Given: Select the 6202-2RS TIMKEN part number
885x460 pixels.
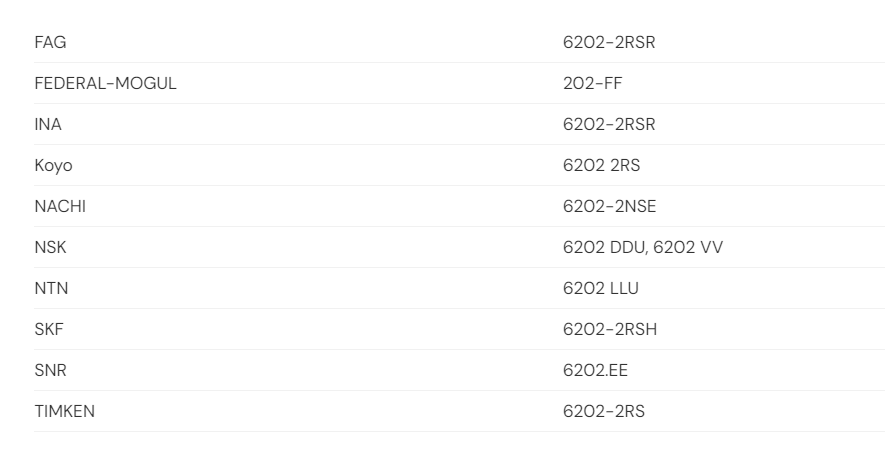Looking at the screenshot, I should [x=604, y=411].
